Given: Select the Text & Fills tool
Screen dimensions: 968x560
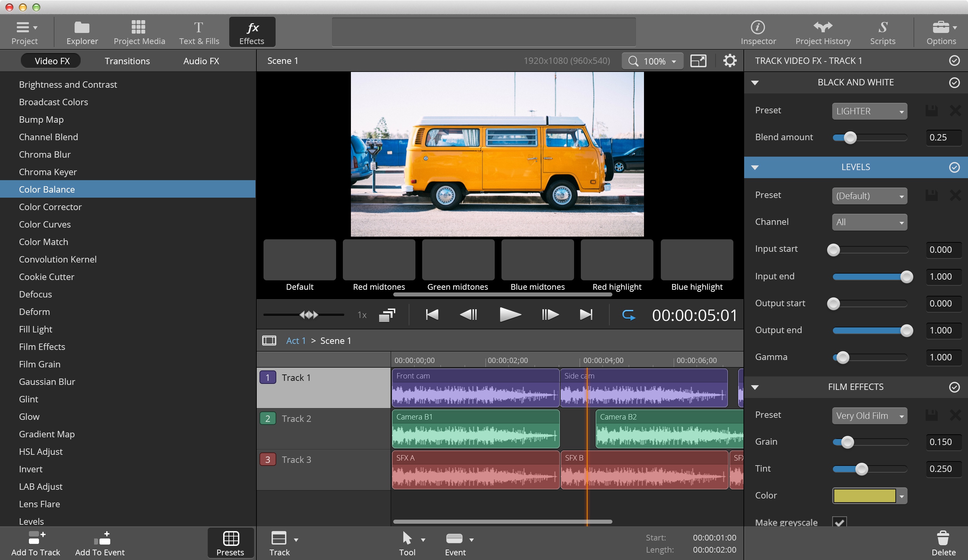Looking at the screenshot, I should click(199, 32).
